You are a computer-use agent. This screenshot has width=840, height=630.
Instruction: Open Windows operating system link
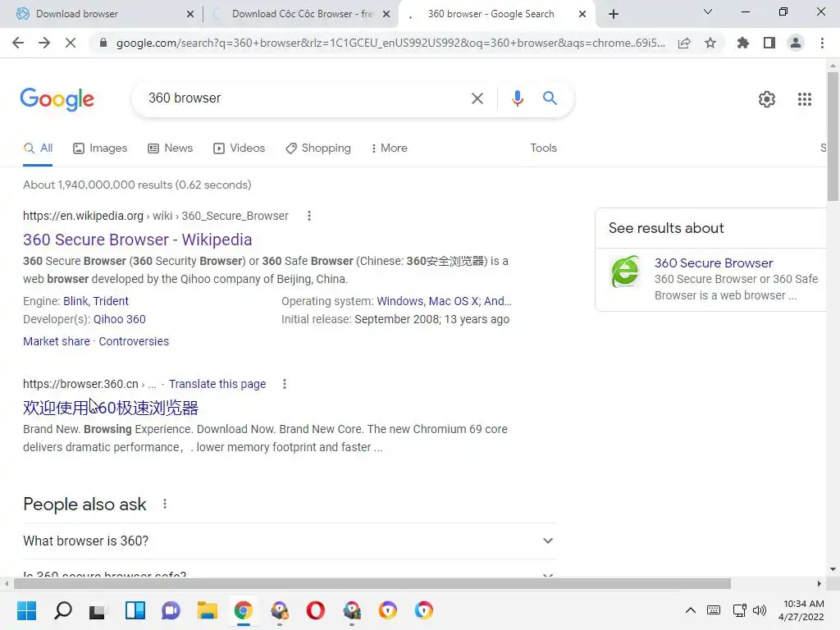coord(399,301)
